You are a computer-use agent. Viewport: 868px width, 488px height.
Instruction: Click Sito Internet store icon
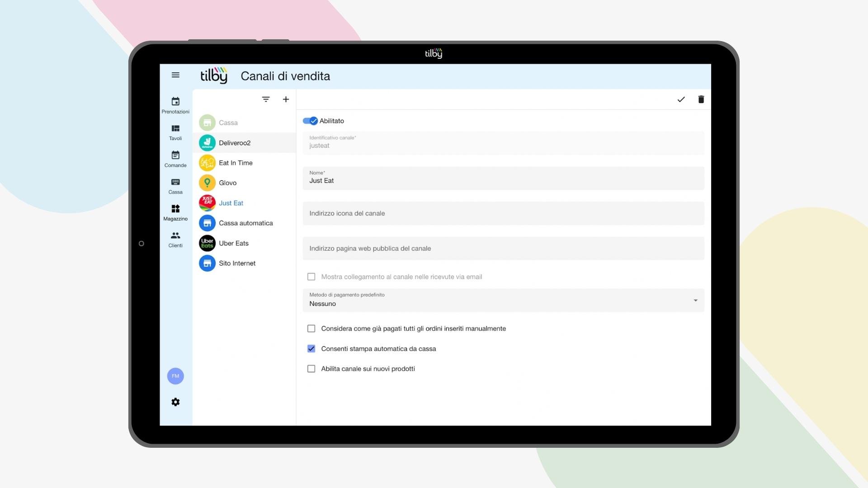click(x=207, y=263)
